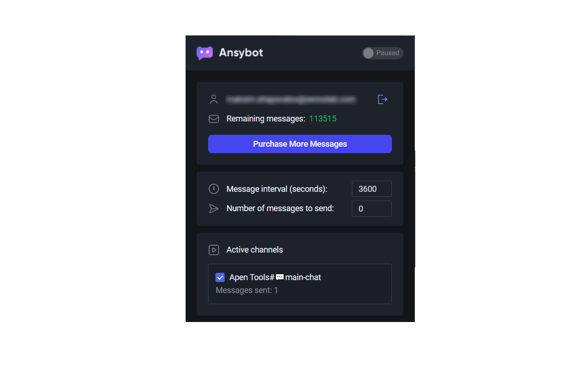588x368 pixels.
Task: Focus the Message interval input showing 3600
Action: [x=372, y=189]
